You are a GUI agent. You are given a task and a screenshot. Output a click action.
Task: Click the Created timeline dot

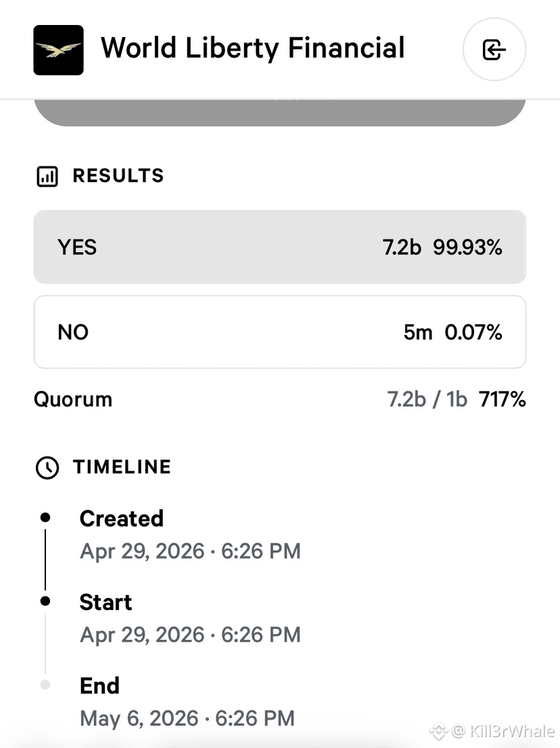(45, 517)
